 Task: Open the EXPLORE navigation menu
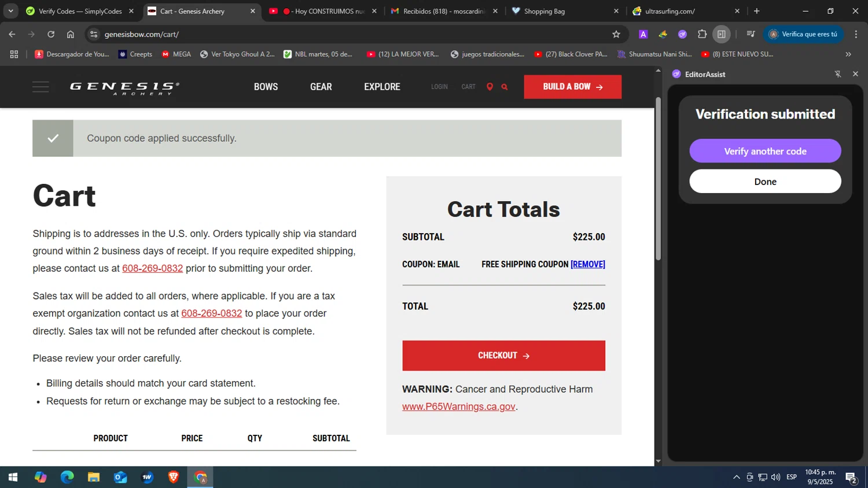click(x=382, y=87)
